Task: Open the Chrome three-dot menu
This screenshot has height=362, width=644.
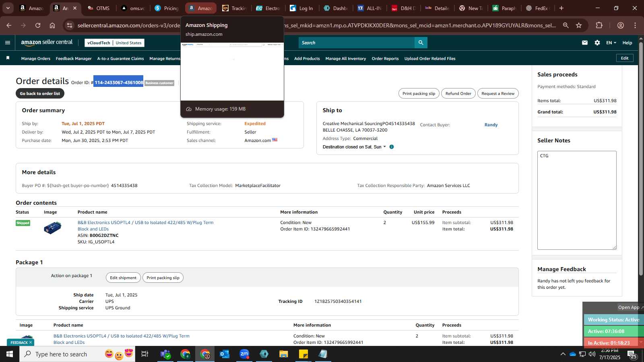Action: (635, 25)
